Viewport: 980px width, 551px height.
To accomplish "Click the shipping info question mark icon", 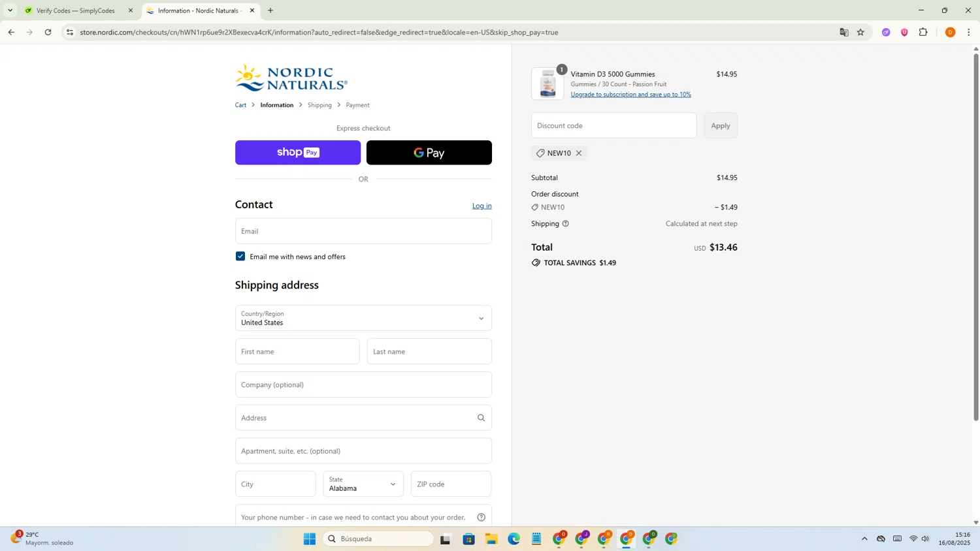I will (x=566, y=223).
